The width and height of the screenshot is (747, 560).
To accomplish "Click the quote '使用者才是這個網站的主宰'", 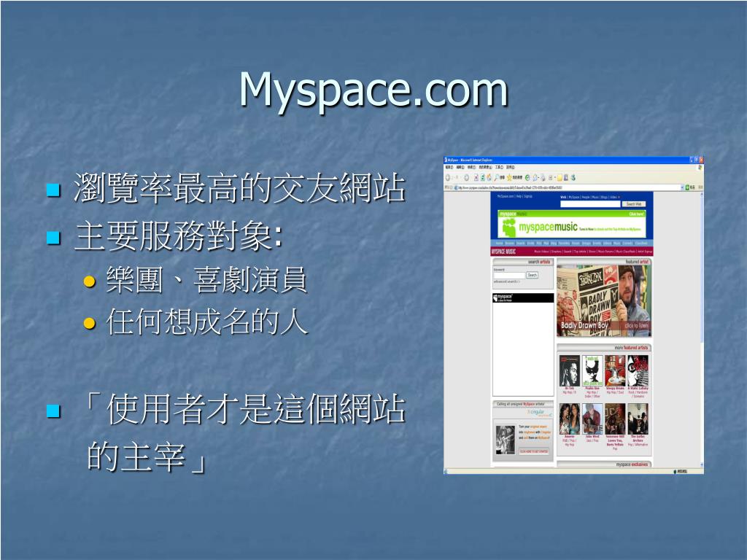I will pyautogui.click(x=245, y=432).
